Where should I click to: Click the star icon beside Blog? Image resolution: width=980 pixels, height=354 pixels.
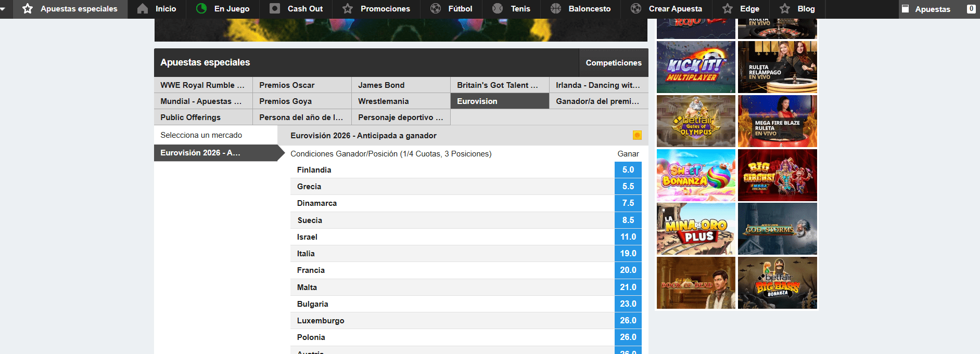[x=785, y=8]
